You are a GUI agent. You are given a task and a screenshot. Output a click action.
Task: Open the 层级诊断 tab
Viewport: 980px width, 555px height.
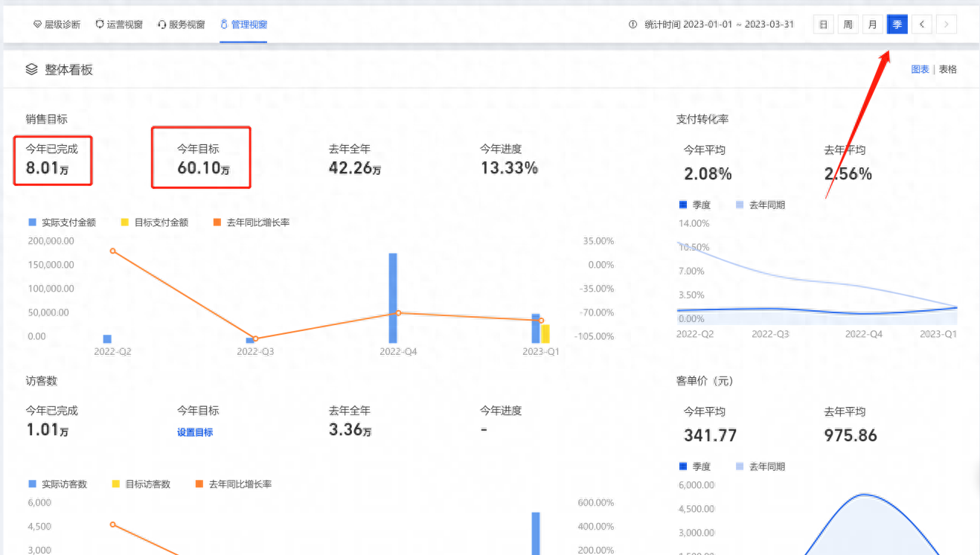click(x=57, y=25)
